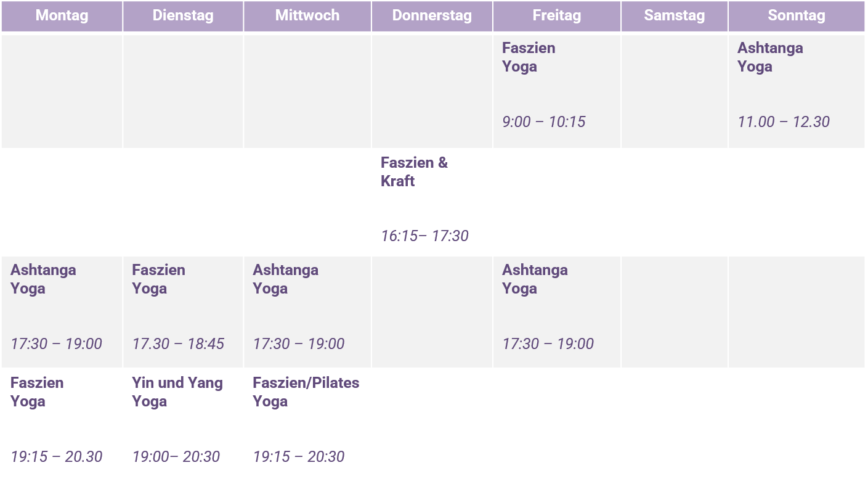Image resolution: width=868 pixels, height=481 pixels.
Task: Choose the Mittwoch day header
Action: (307, 15)
